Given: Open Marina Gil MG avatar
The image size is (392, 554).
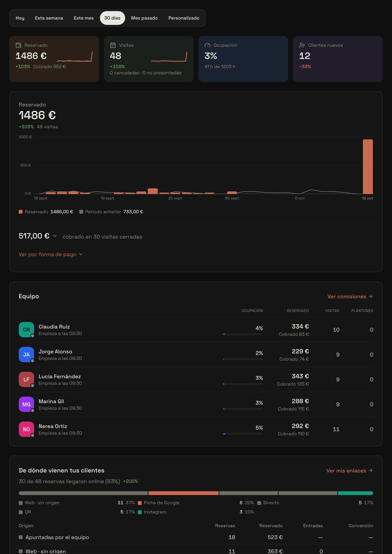Looking at the screenshot, I should (x=26, y=404).
